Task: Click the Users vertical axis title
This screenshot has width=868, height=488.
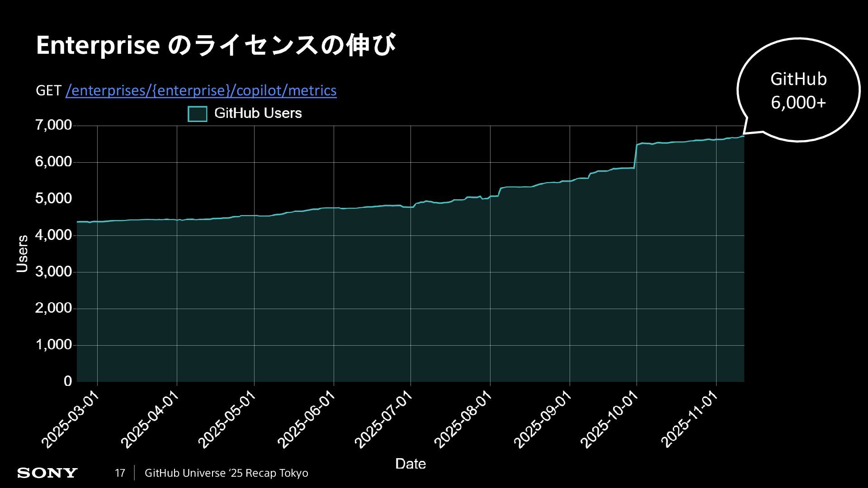Action: coord(22,253)
